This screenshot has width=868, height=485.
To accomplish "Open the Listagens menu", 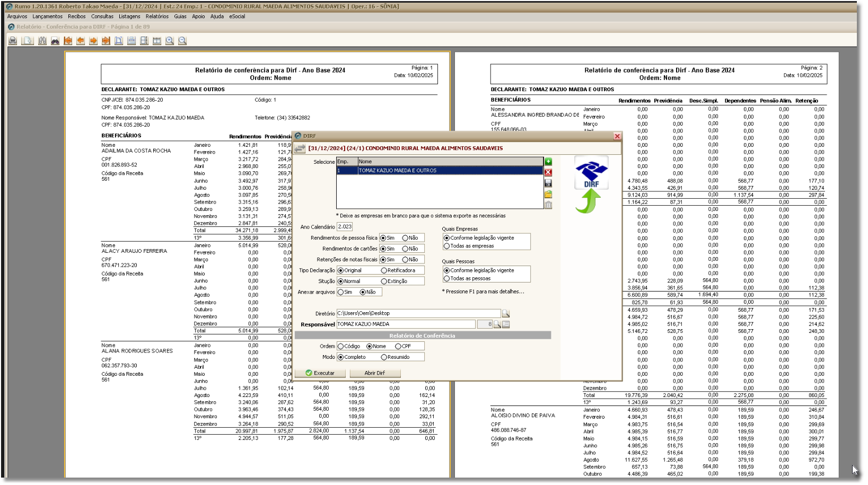I will [129, 16].
